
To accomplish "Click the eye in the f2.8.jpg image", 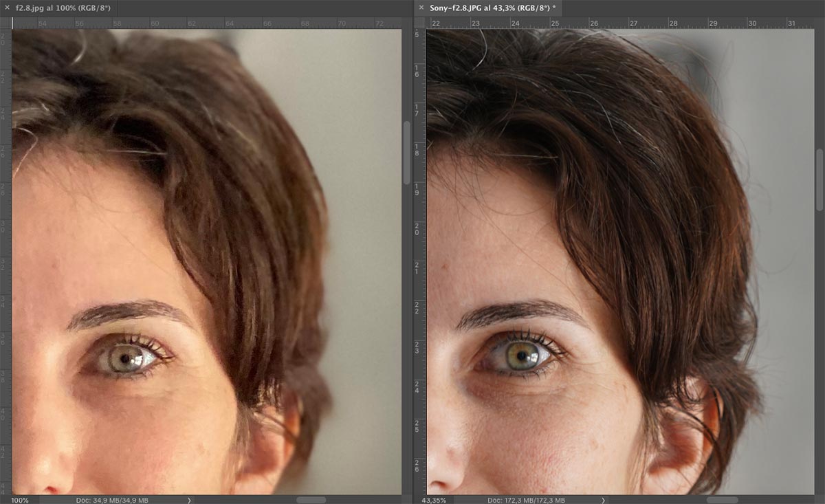I will tap(126, 356).
